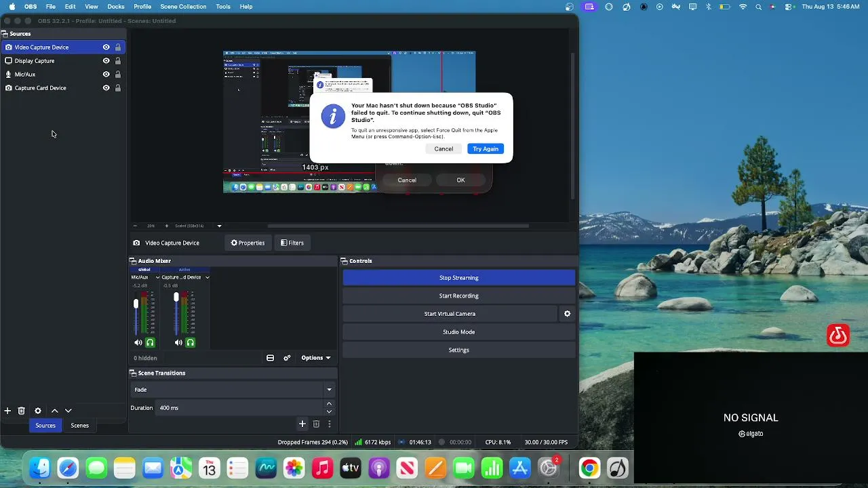
Task: Toggle lock on Mic/Aux source
Action: click(x=118, y=75)
